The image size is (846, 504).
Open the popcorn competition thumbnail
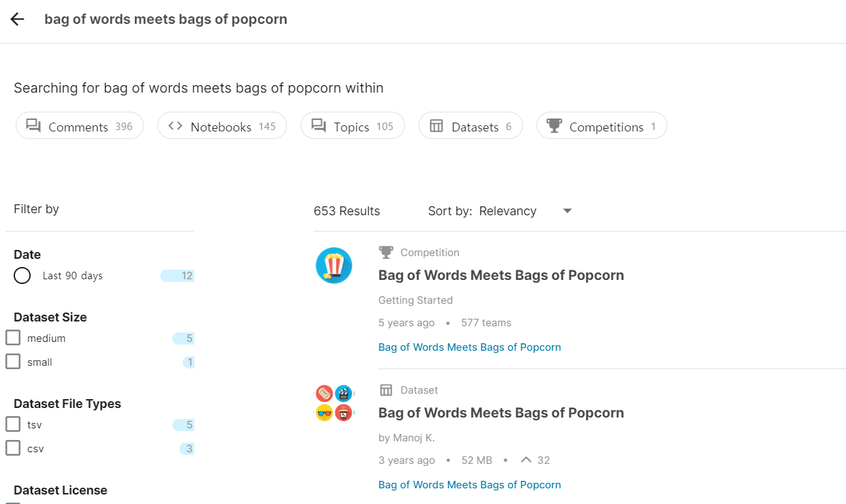[334, 266]
